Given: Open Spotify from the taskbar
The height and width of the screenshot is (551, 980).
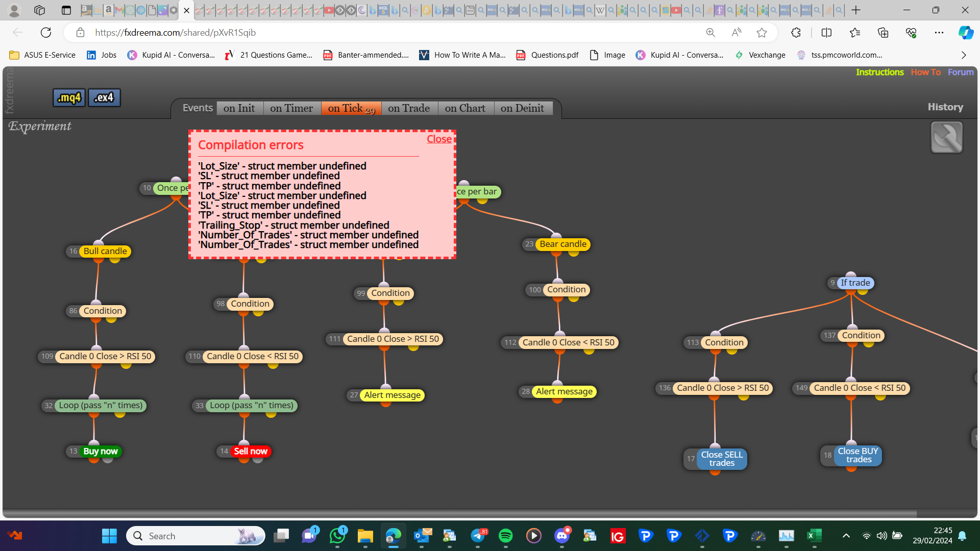Looking at the screenshot, I should pyautogui.click(x=505, y=536).
